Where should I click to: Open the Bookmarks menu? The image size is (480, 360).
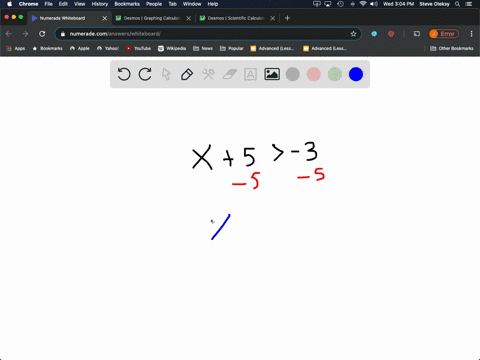pyautogui.click(x=127, y=4)
